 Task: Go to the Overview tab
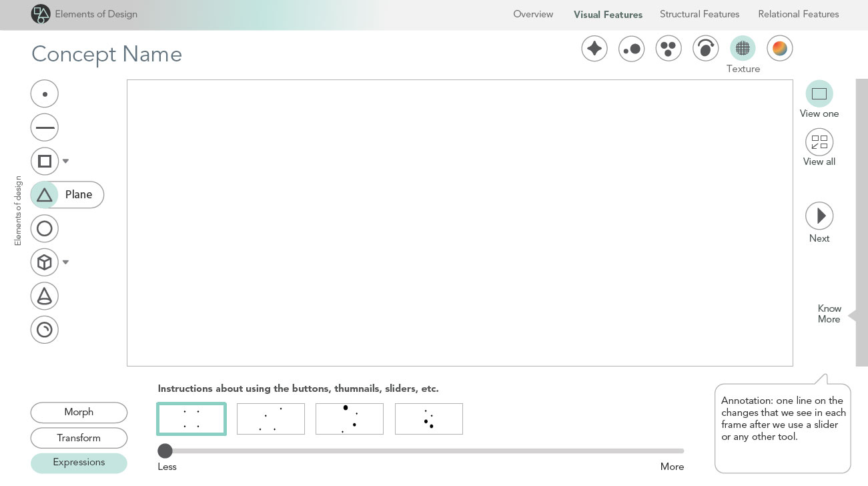pos(533,14)
